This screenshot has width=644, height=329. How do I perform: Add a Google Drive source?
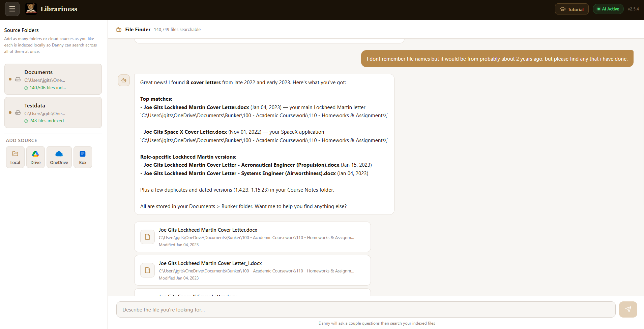click(35, 157)
